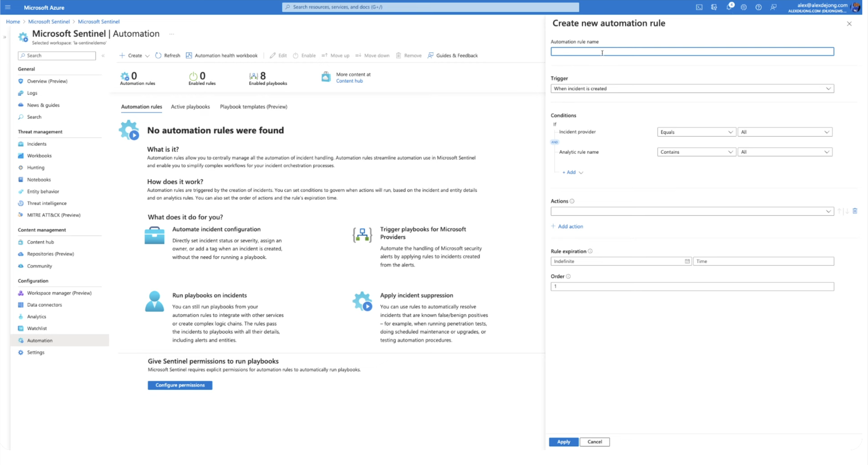Screen dimensions: 868x465
Task: Open the Actions dropdown
Action: click(x=692, y=211)
